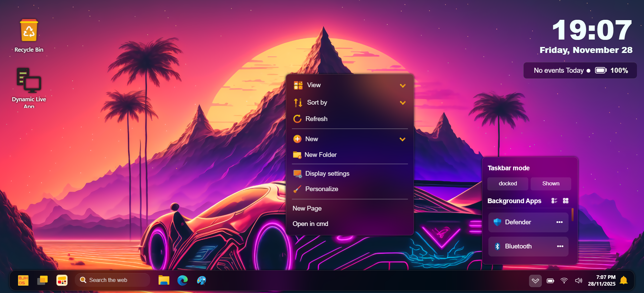
Task: Click the Search the web field
Action: (112, 280)
